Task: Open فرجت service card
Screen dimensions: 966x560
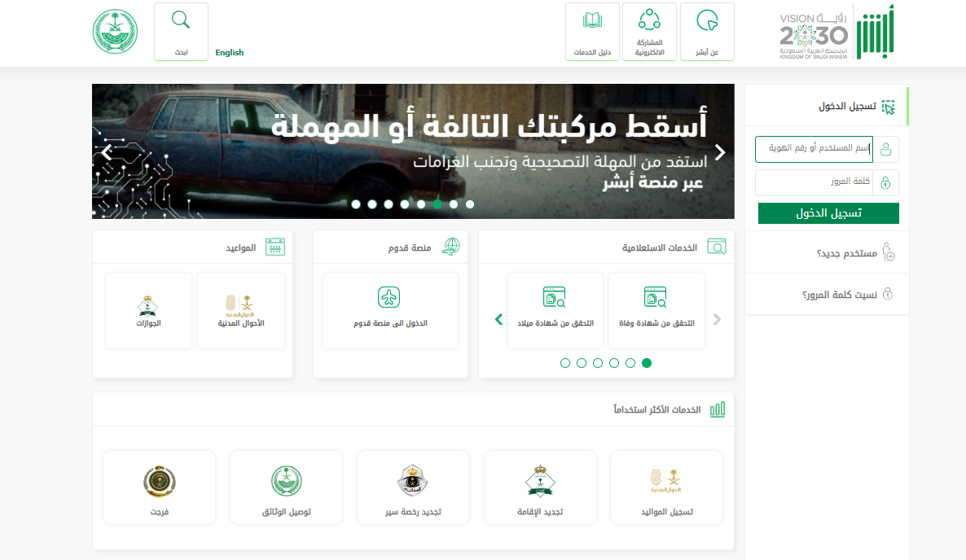Action: (x=160, y=488)
